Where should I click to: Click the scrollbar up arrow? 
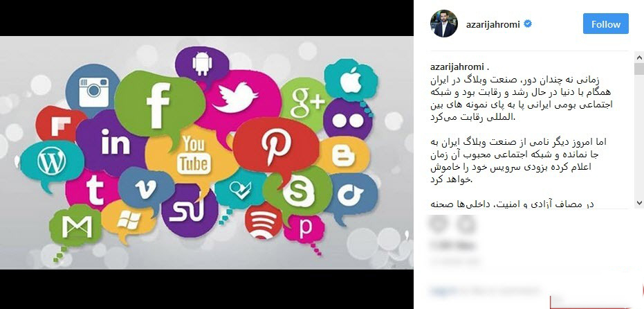(639, 57)
